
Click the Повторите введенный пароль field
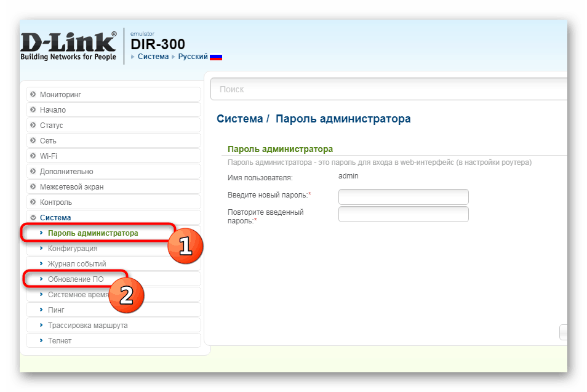pos(403,214)
